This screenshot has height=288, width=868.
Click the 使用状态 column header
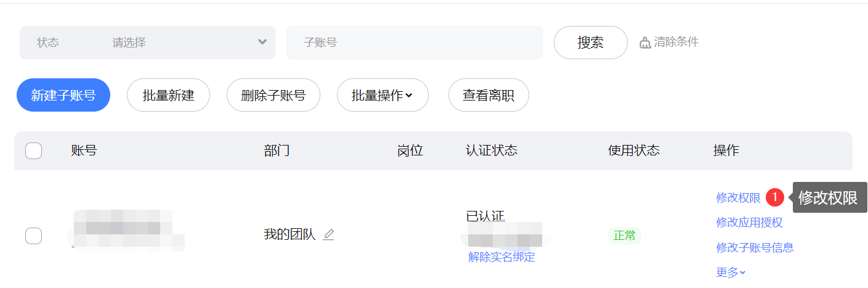click(633, 150)
